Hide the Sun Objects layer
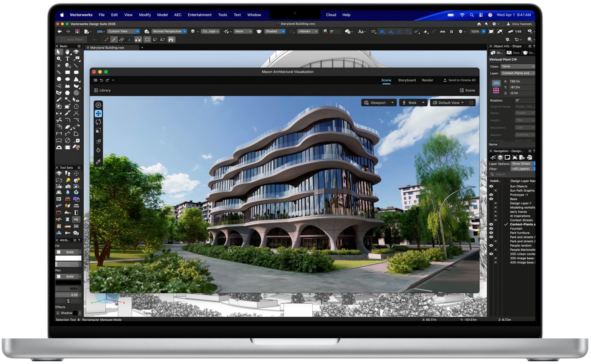 click(491, 186)
